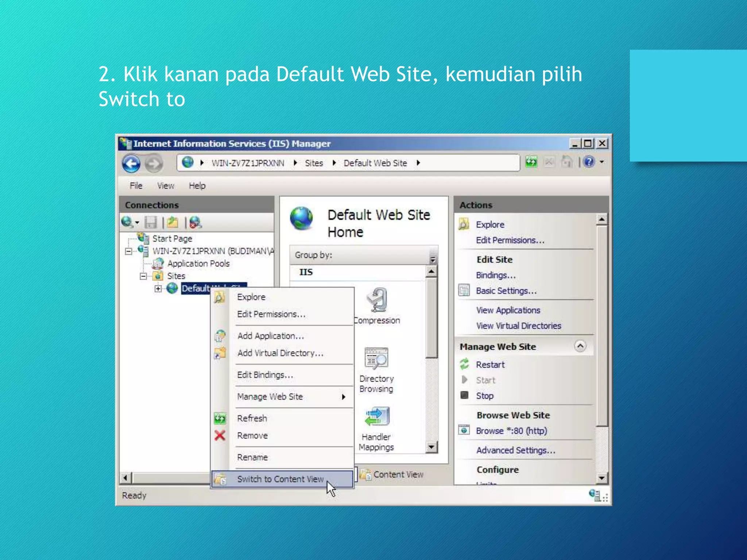The width and height of the screenshot is (747, 560).
Task: Click the Bindings... link in Actions
Action: [496, 275]
